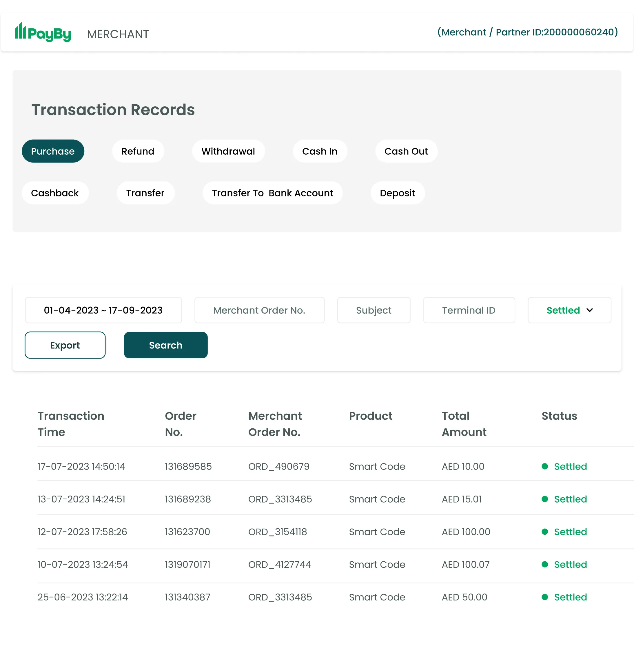Select the Cash In filter pill
The width and height of the screenshot is (634, 672).
(320, 151)
